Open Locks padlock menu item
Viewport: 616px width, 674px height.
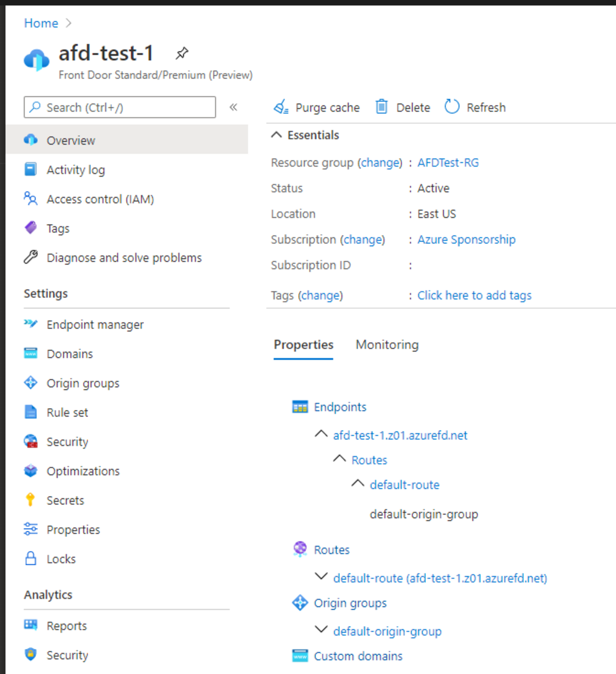point(61,559)
